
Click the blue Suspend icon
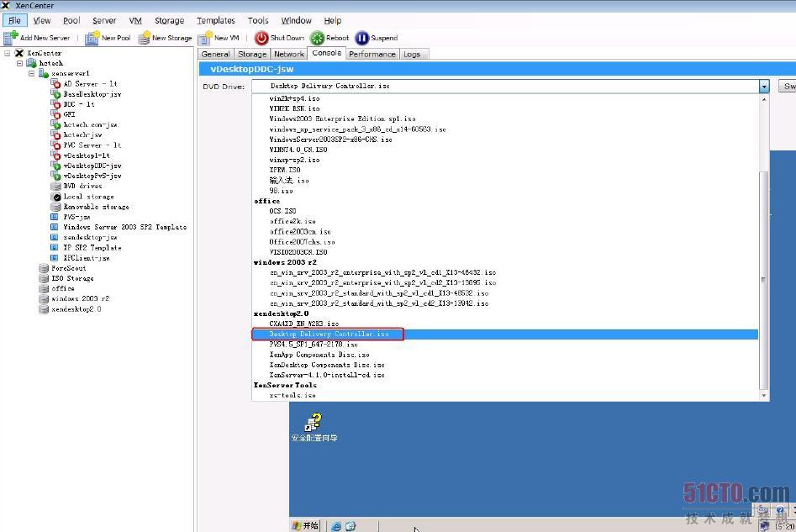click(362, 38)
